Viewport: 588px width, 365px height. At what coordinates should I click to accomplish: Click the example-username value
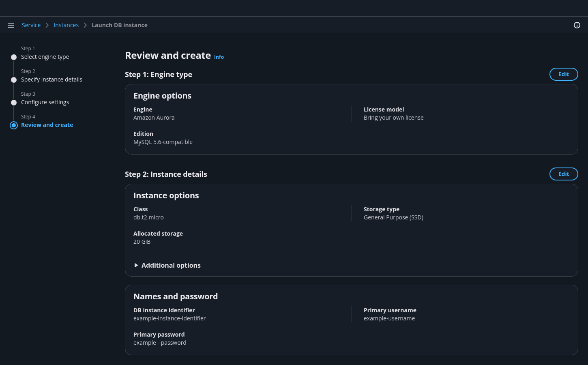click(389, 318)
